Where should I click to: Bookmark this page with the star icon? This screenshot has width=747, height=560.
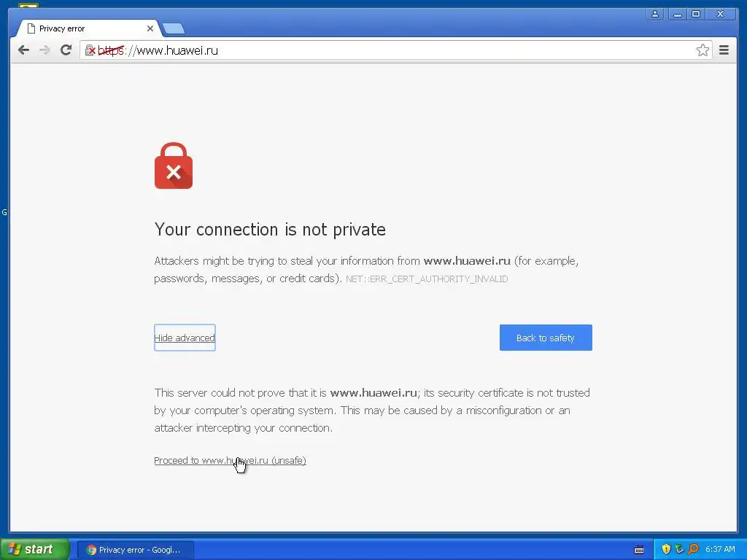click(703, 50)
